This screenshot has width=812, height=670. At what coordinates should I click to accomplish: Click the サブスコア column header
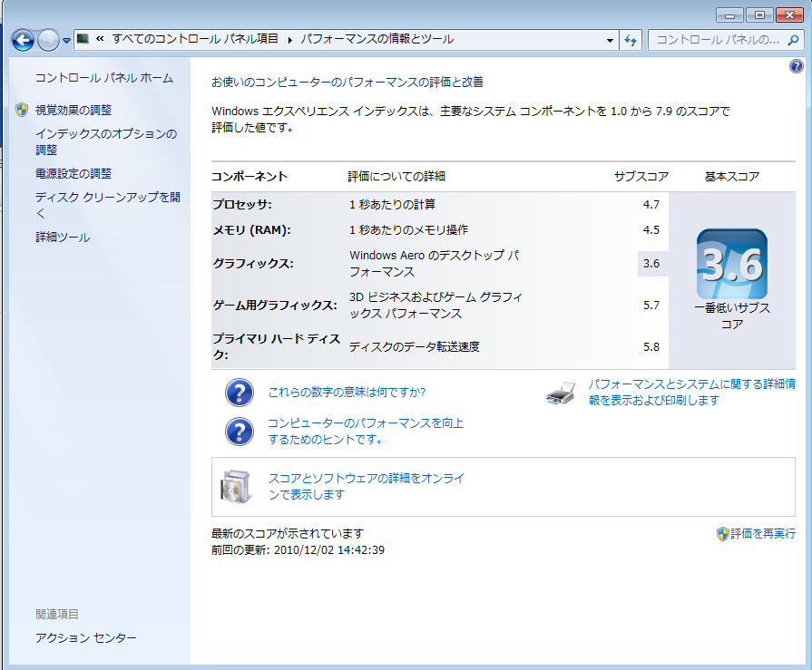[641, 177]
